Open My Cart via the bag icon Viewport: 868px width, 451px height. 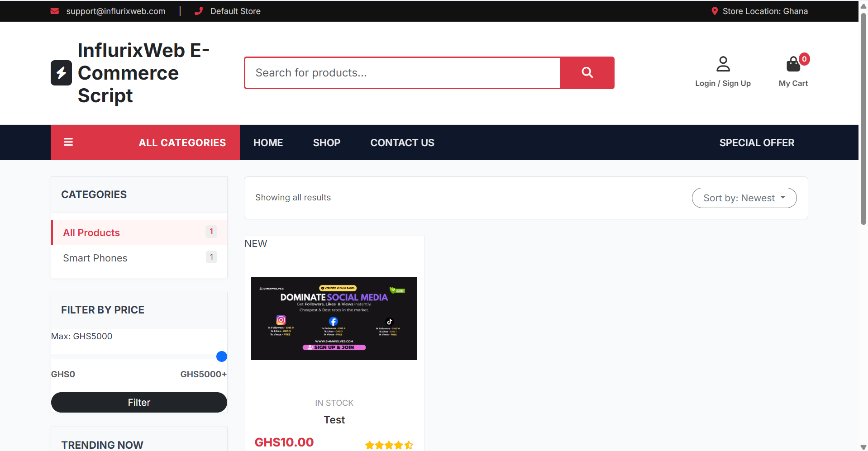[x=793, y=64]
